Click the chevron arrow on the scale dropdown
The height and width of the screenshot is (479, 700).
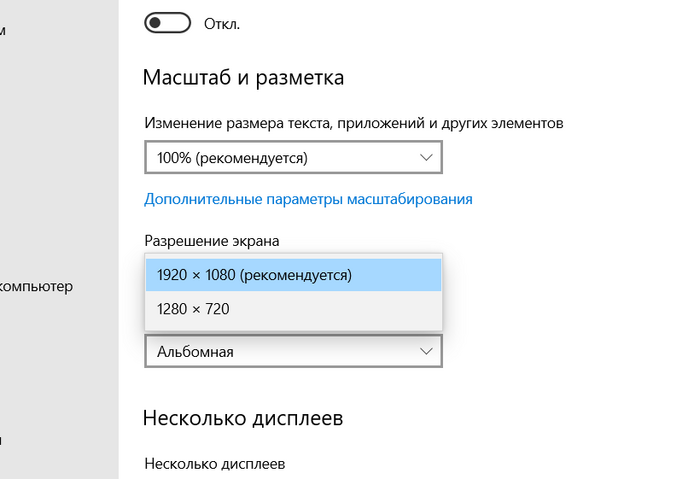(426, 158)
